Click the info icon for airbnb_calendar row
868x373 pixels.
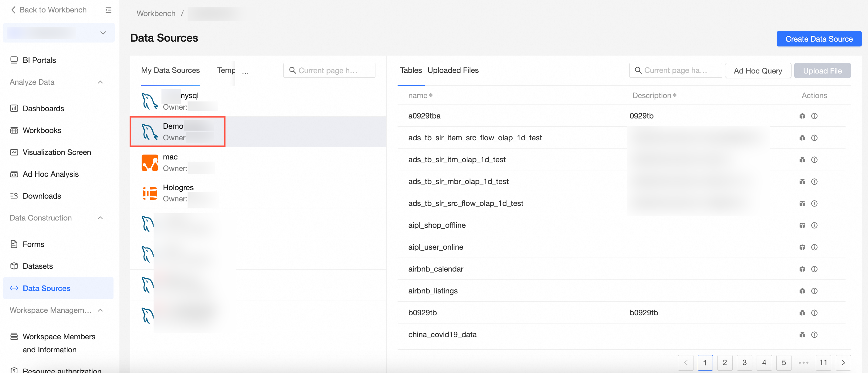(814, 269)
